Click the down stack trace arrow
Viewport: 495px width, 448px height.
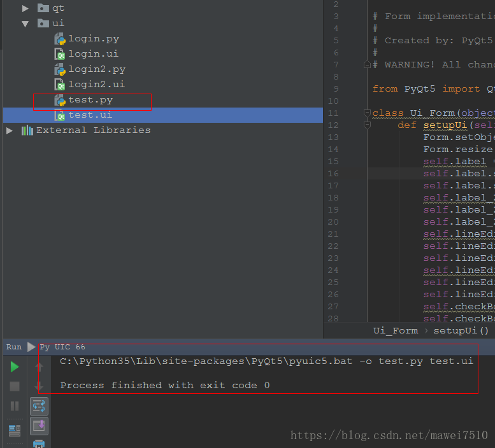click(x=39, y=386)
